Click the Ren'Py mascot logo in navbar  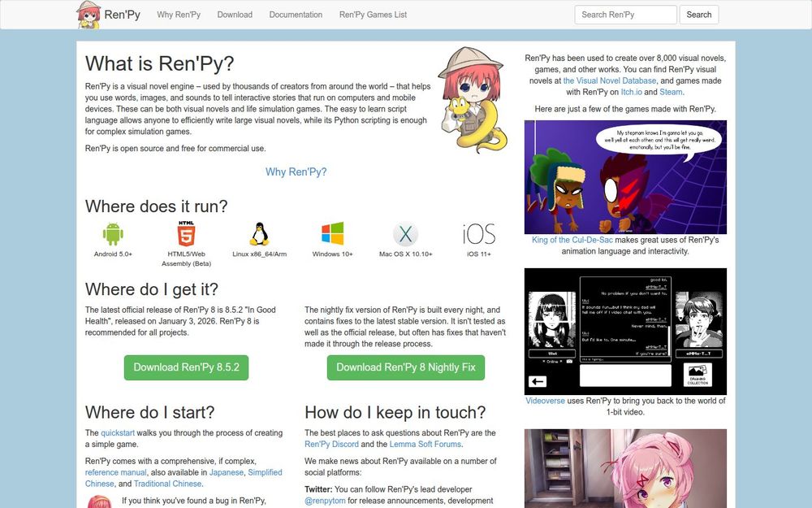(89, 15)
